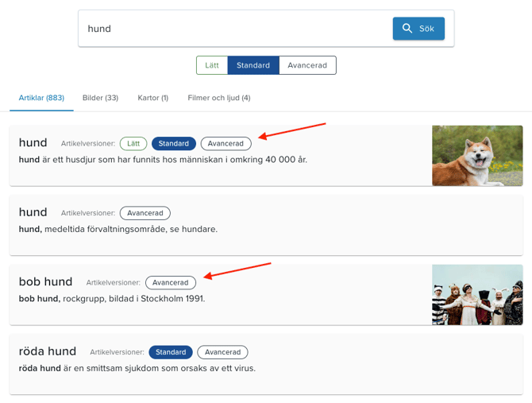Switch to the Kartor (1) tab
This screenshot has height=403, width=532.
(x=153, y=98)
